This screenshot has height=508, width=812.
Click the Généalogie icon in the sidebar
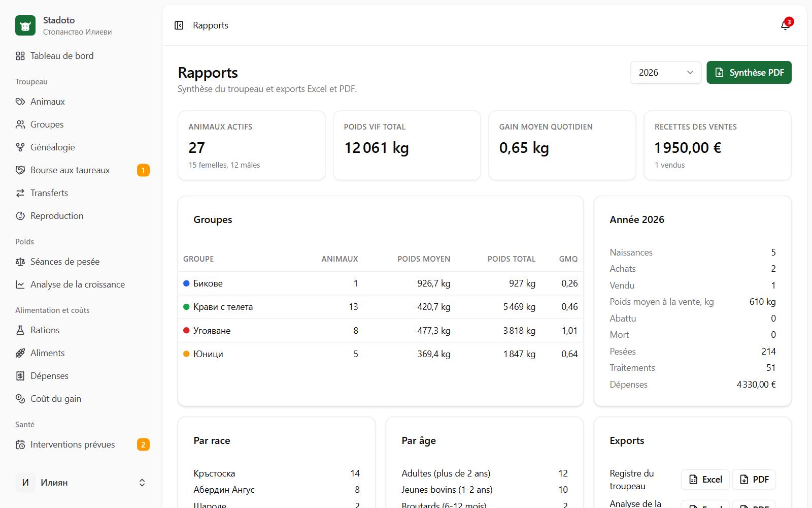(20, 147)
